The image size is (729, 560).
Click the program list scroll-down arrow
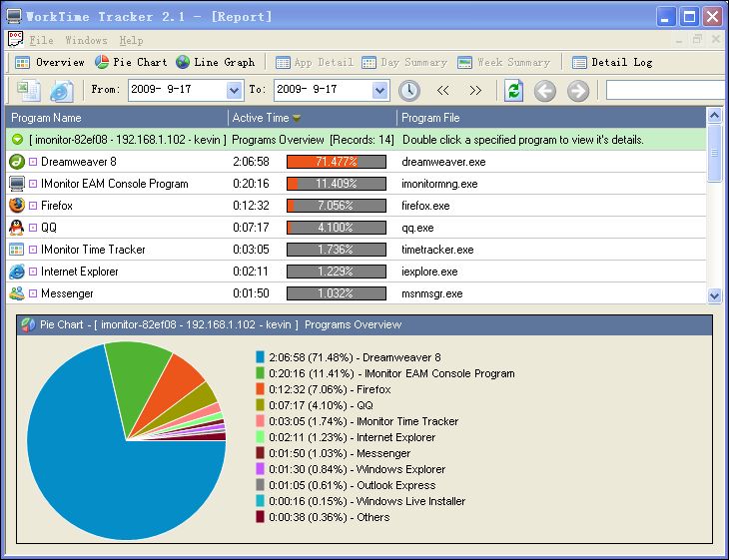tap(715, 295)
